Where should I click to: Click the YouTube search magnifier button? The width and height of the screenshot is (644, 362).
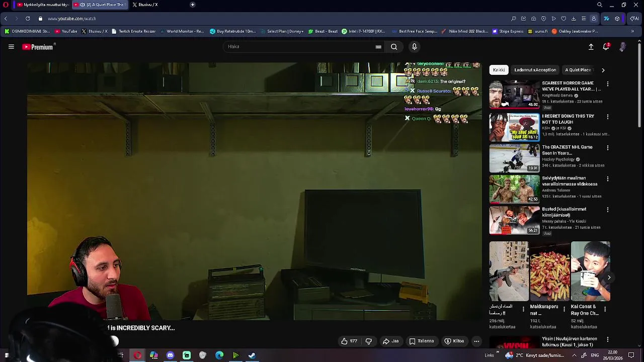click(x=394, y=47)
